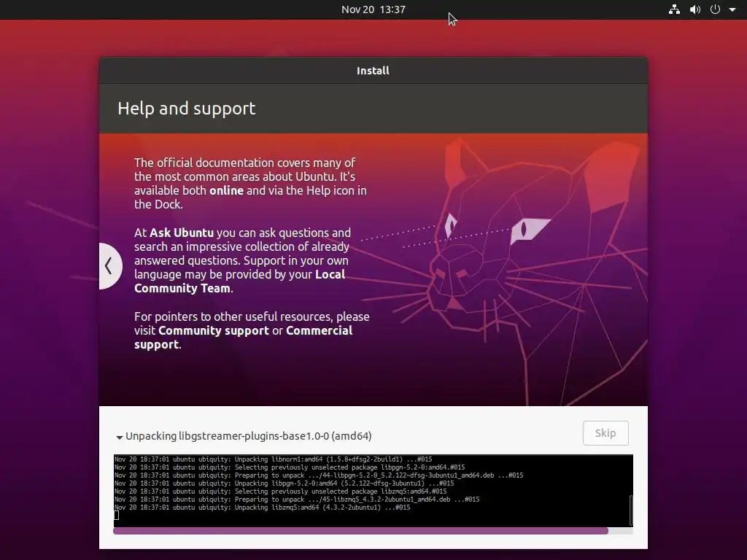The height and width of the screenshot is (560, 747).
Task: Open the Commercial support link
Action: [244, 338]
